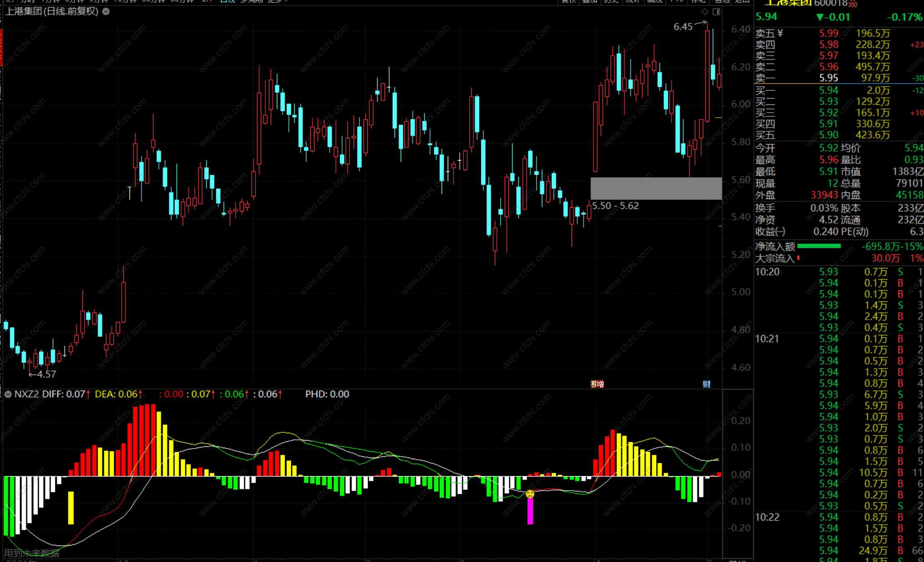Click the diamond icon above the chart
The height and width of the screenshot is (562, 924).
coord(705,12)
